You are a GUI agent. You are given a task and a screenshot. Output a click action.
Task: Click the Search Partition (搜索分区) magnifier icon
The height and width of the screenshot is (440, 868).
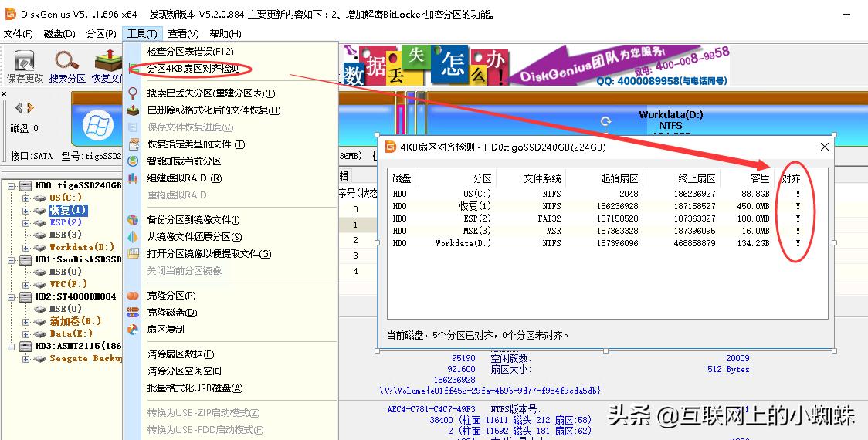66,61
